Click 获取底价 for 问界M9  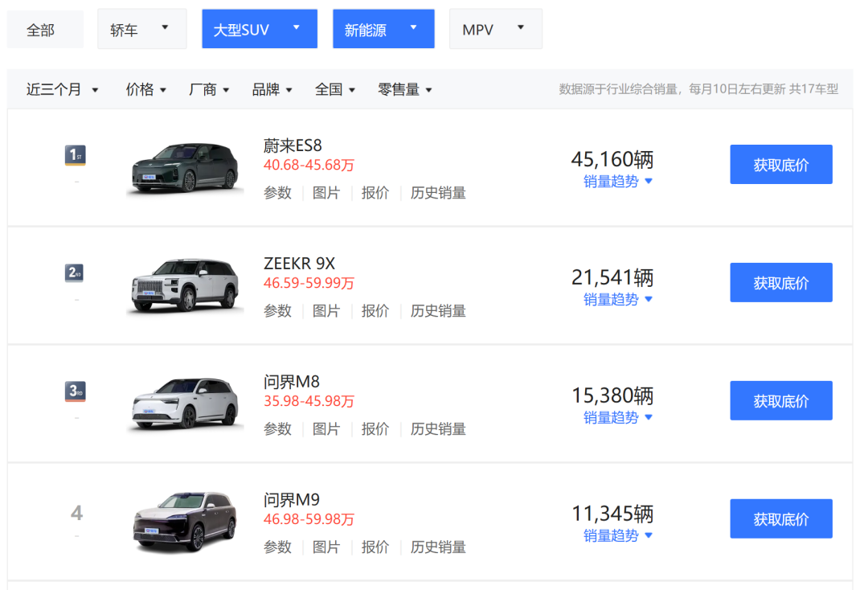[x=780, y=518]
